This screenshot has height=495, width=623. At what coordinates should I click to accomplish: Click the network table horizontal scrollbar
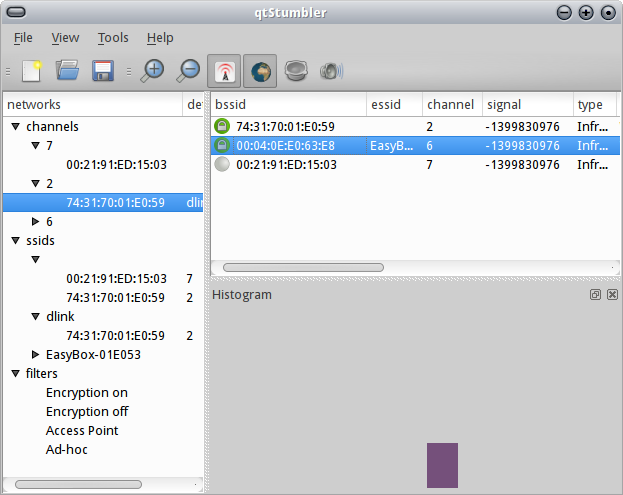303,267
